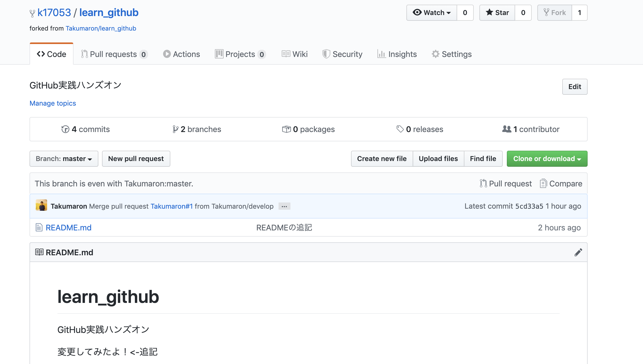Open the Branch: master dropdown
This screenshot has height=364, width=643.
(x=64, y=159)
